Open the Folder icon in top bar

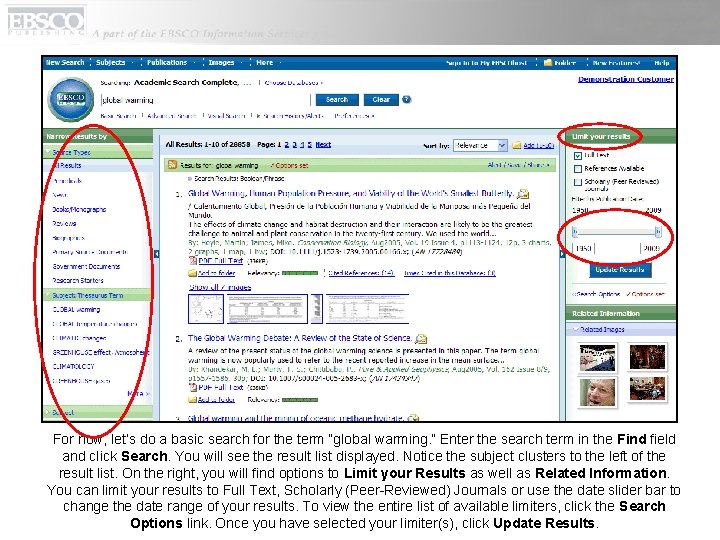click(x=547, y=62)
